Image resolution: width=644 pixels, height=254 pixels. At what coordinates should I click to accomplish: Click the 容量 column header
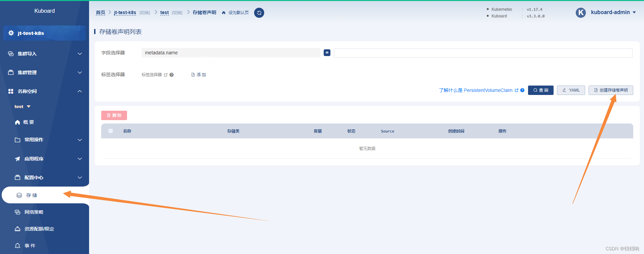pos(318,131)
